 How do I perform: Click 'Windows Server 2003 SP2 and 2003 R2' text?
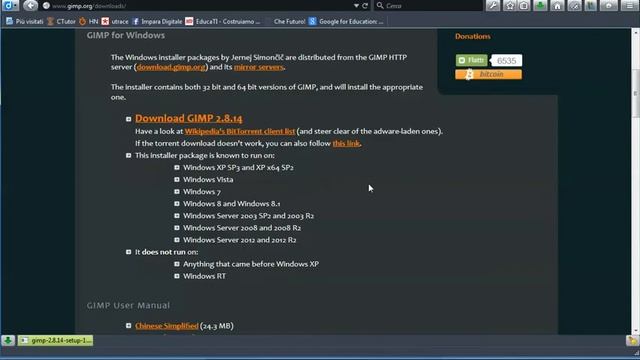[x=248, y=216]
